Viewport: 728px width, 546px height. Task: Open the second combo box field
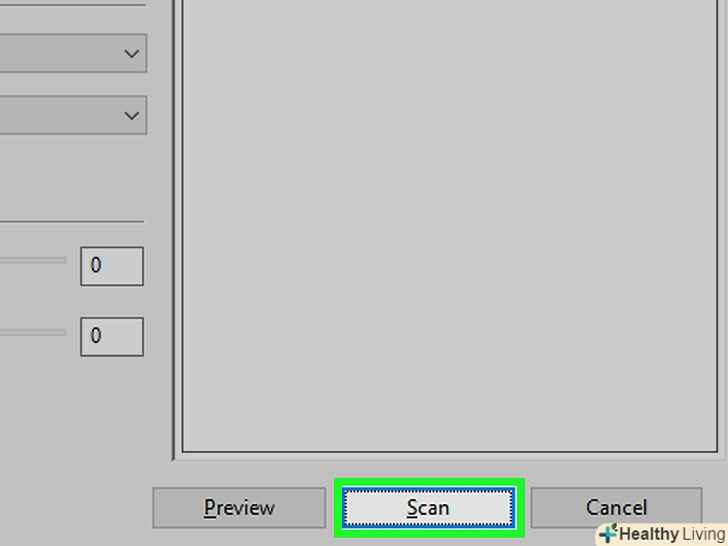pos(73,115)
